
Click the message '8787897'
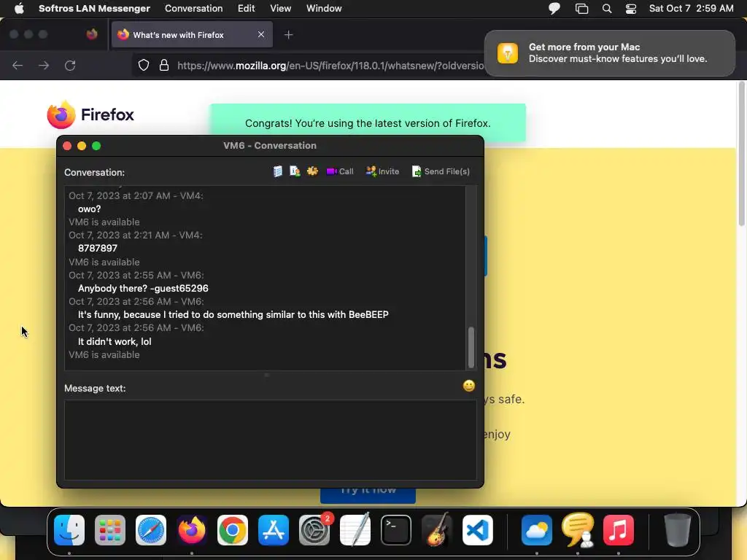(x=97, y=248)
